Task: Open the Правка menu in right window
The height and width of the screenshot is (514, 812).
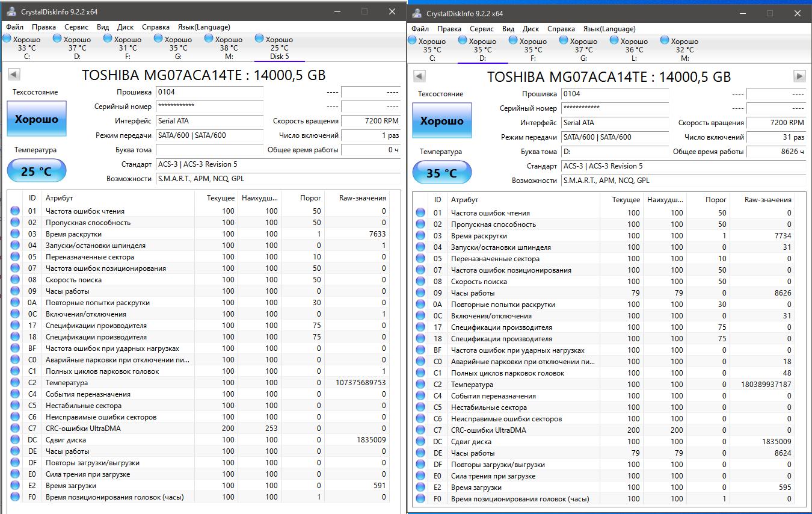Action: point(449,29)
